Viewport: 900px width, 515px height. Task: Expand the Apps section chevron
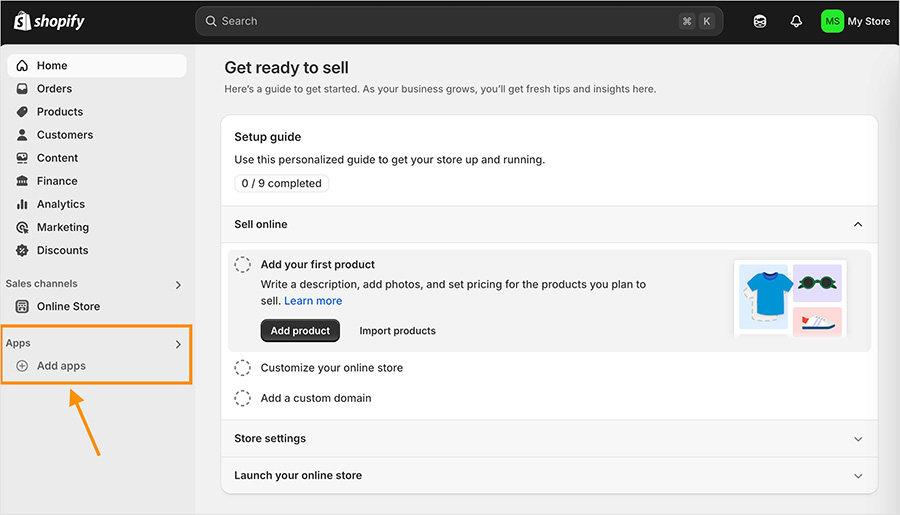pos(179,344)
